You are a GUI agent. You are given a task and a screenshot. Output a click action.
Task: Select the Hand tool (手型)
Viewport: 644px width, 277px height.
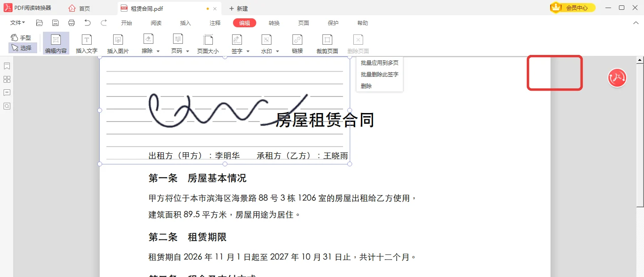(21, 38)
